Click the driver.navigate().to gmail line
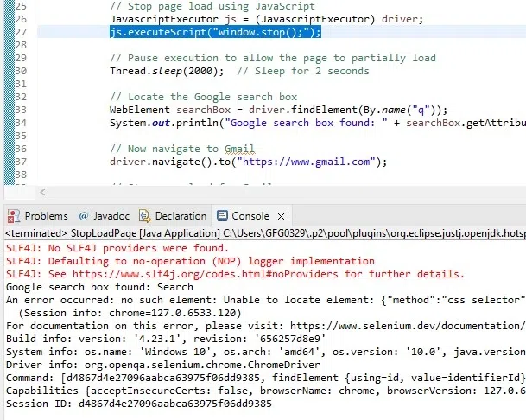The image size is (526, 420). [248, 162]
